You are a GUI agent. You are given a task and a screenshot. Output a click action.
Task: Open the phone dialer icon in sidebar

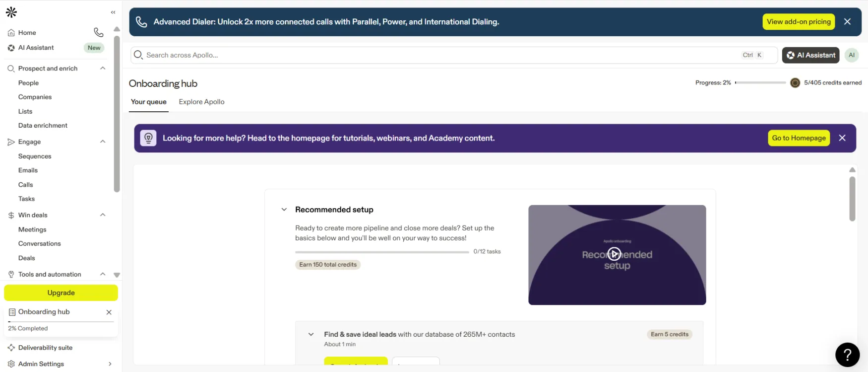pos(99,32)
